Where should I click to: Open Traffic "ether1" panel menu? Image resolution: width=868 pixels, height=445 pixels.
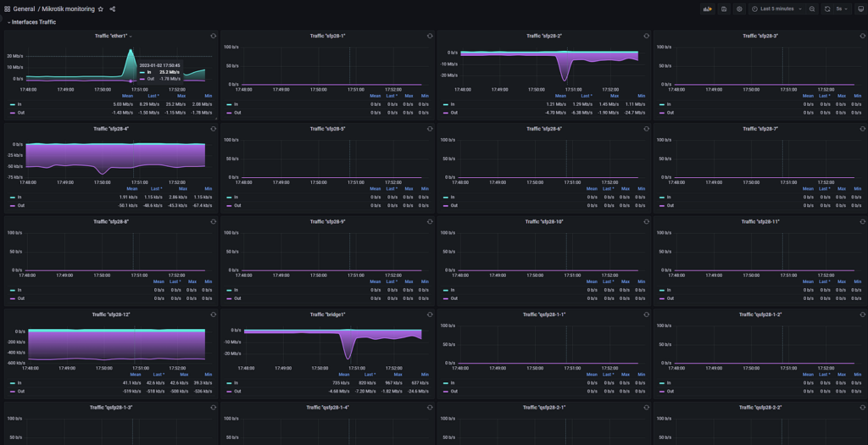pyautogui.click(x=113, y=36)
